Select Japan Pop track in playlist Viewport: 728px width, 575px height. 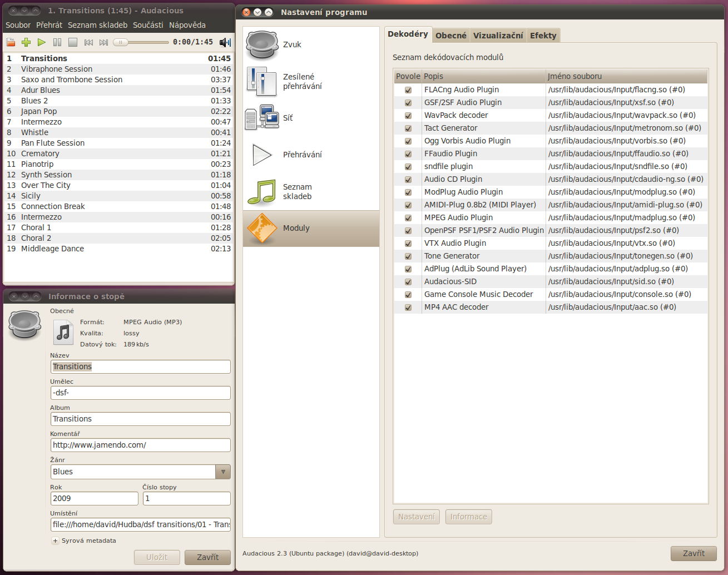coord(118,111)
